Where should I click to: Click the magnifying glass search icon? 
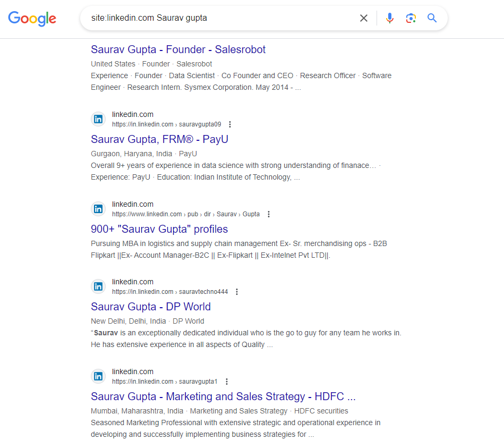[432, 18]
